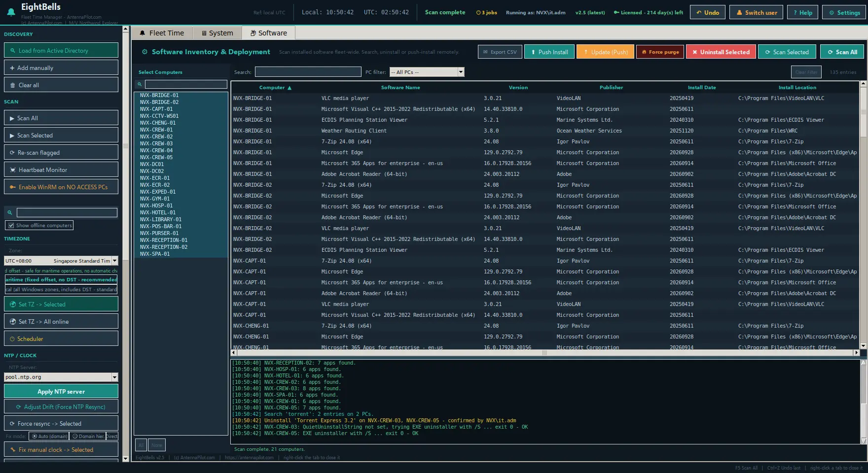Switch to the Fleet Time tab
Screen dimensions: 868x473
point(162,33)
